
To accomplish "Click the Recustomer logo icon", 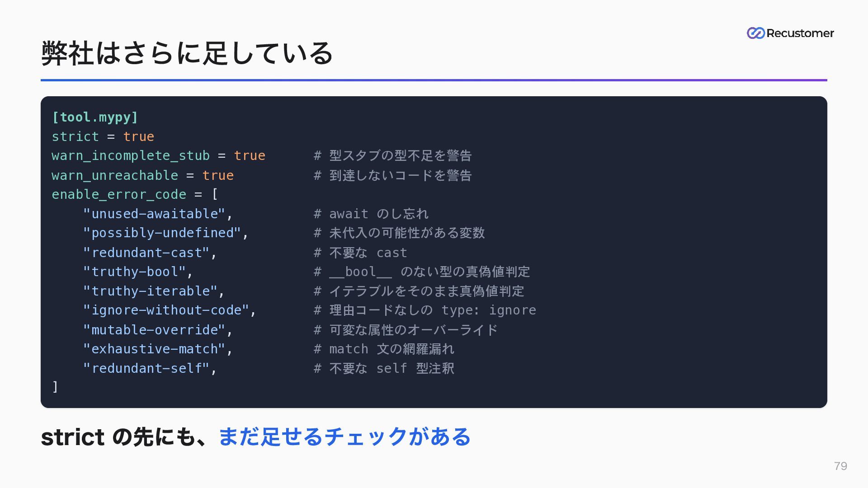I will (755, 33).
